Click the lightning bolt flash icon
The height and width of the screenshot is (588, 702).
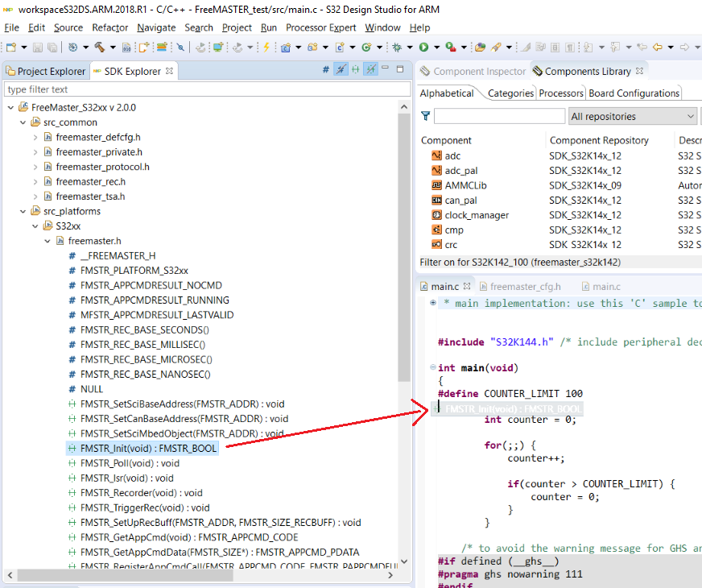tap(266, 48)
